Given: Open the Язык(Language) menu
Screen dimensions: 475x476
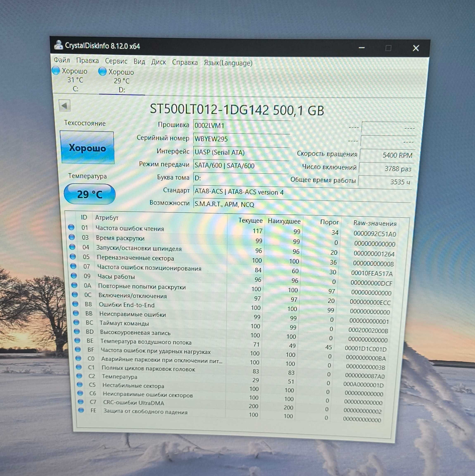Looking at the screenshot, I should tap(228, 63).
